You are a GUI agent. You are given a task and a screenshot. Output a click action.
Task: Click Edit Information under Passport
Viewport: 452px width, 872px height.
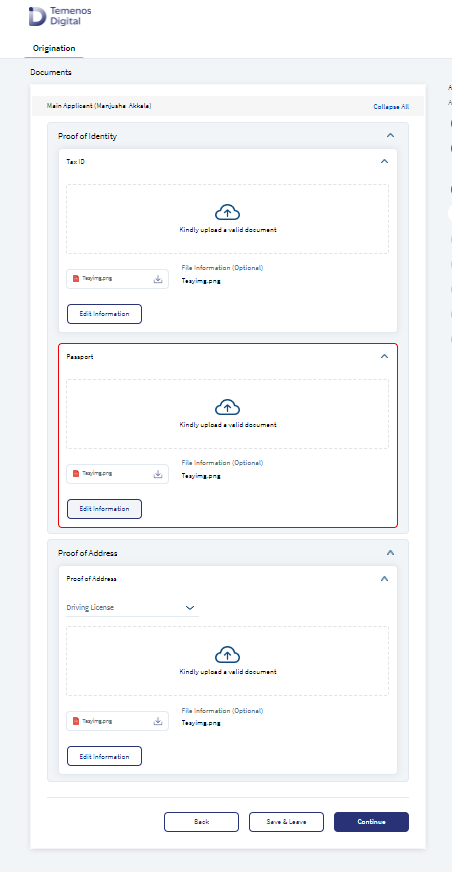click(x=105, y=509)
